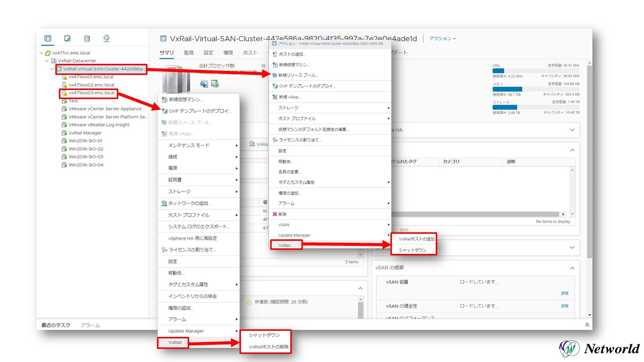The height and width of the screenshot is (362, 644).
Task: Click the OVF テンプレートのデプロイ icon in host menu
Action: point(164,111)
